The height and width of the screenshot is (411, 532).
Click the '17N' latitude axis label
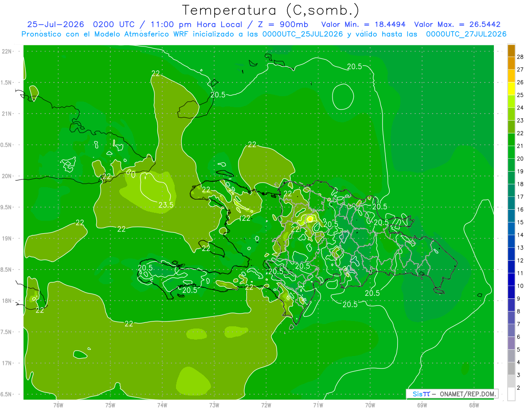pyautogui.click(x=6, y=363)
